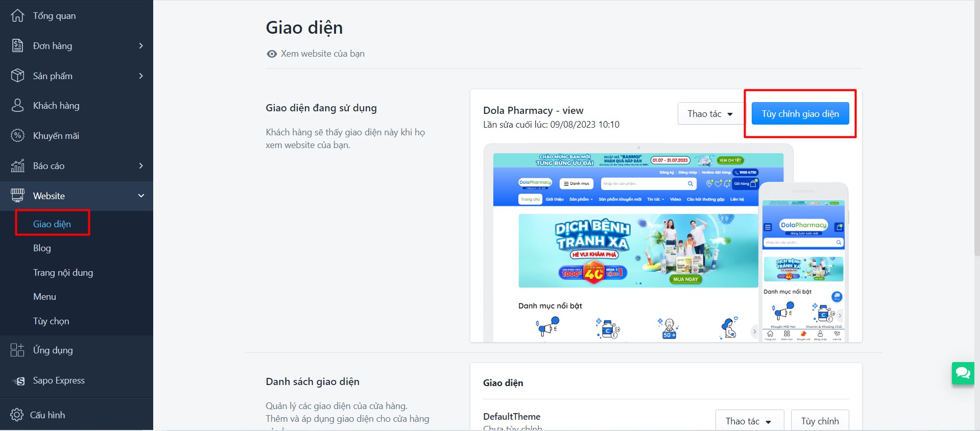Click the Sapo Express icon

click(18, 380)
